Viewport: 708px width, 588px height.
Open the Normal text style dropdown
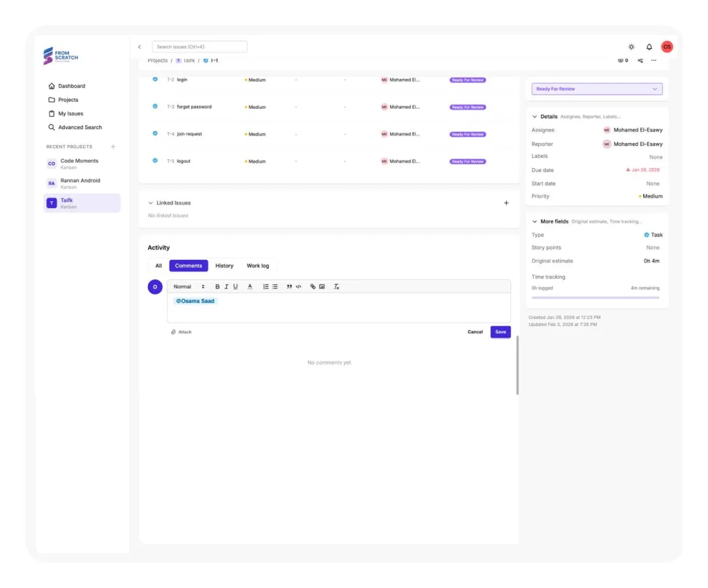(189, 287)
